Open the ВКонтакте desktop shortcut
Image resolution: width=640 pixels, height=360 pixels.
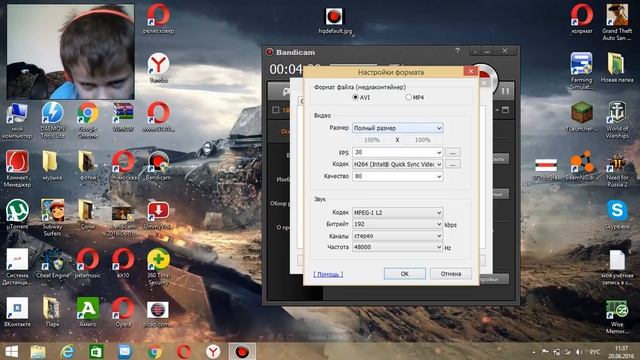[x=17, y=312]
